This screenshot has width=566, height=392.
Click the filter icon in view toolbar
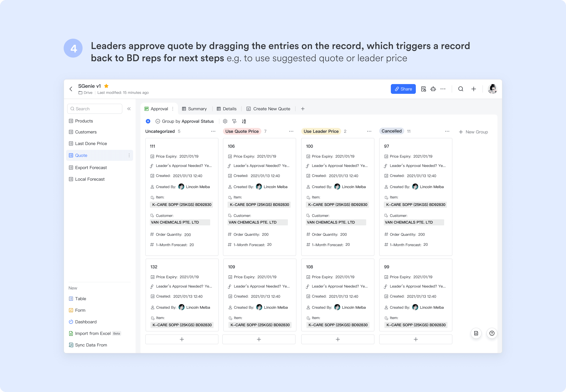234,121
